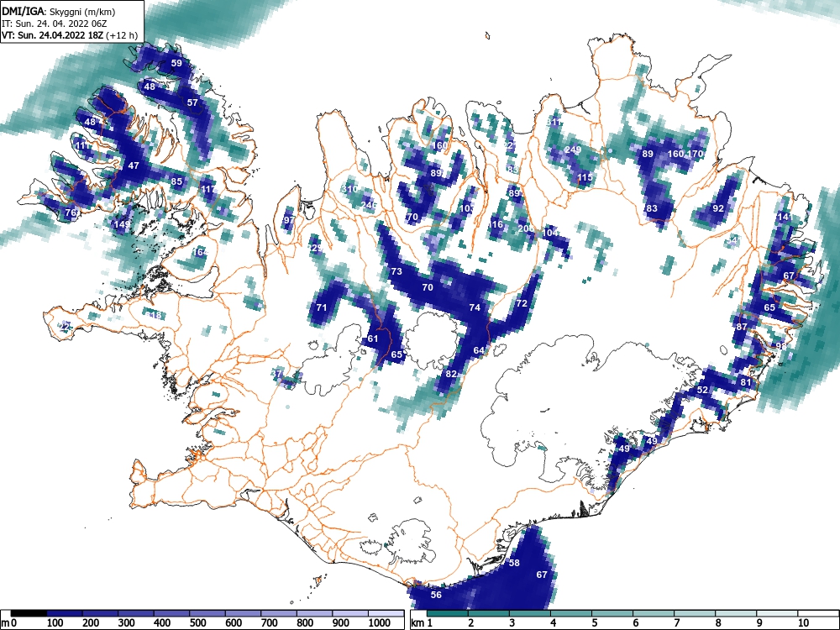Click the '5' label on the kilometre legend
This screenshot has height=630, width=840.
pos(594,623)
